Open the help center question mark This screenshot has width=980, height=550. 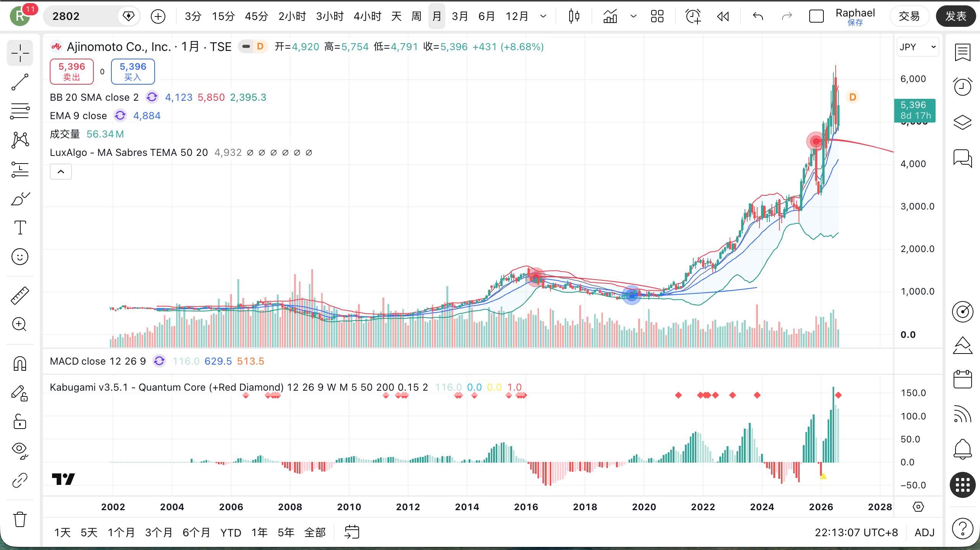tap(962, 529)
